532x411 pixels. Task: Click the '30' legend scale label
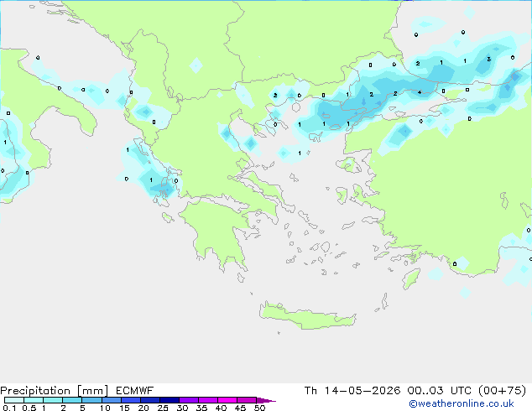tap(182, 408)
